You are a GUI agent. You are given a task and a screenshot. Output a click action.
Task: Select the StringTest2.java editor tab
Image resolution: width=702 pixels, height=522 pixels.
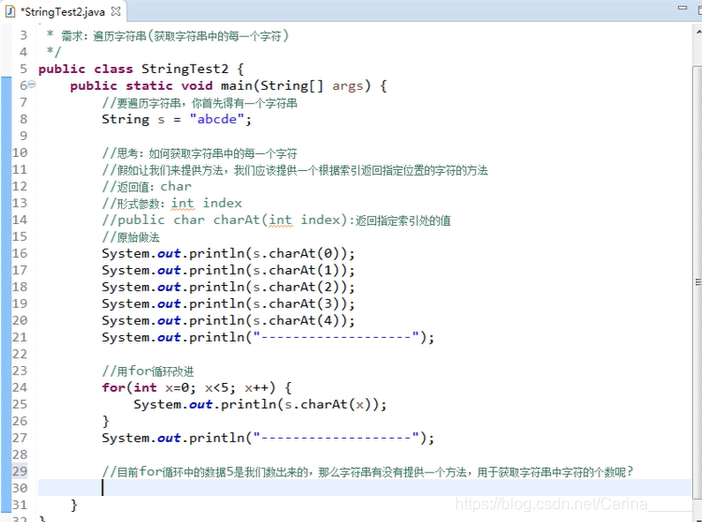click(x=63, y=12)
